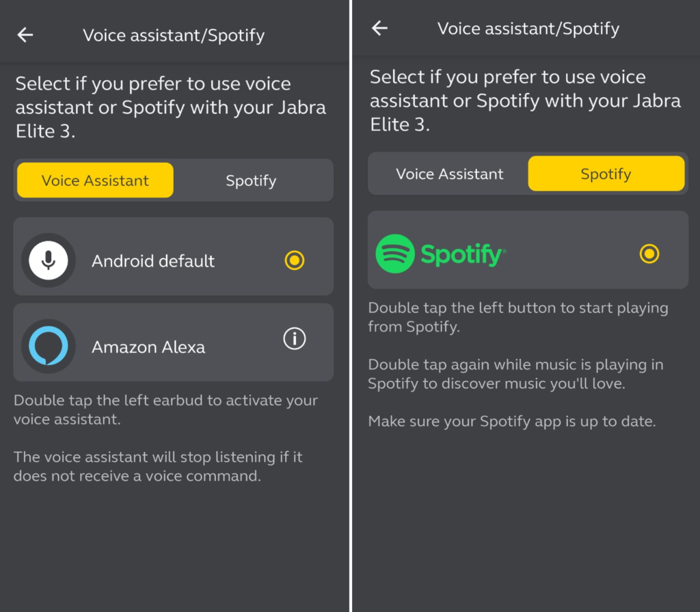Viewport: 700px width, 612px height.
Task: Tap the green Spotify logo
Action: [x=395, y=254]
